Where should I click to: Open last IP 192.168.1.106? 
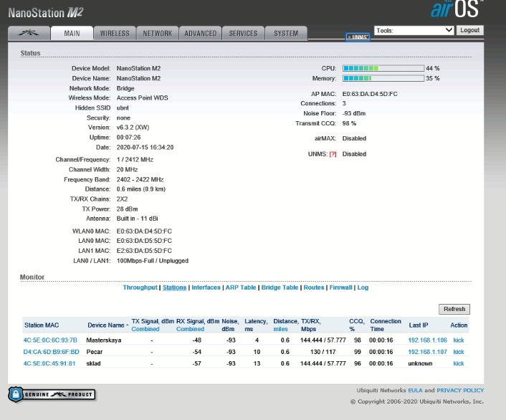[428, 340]
